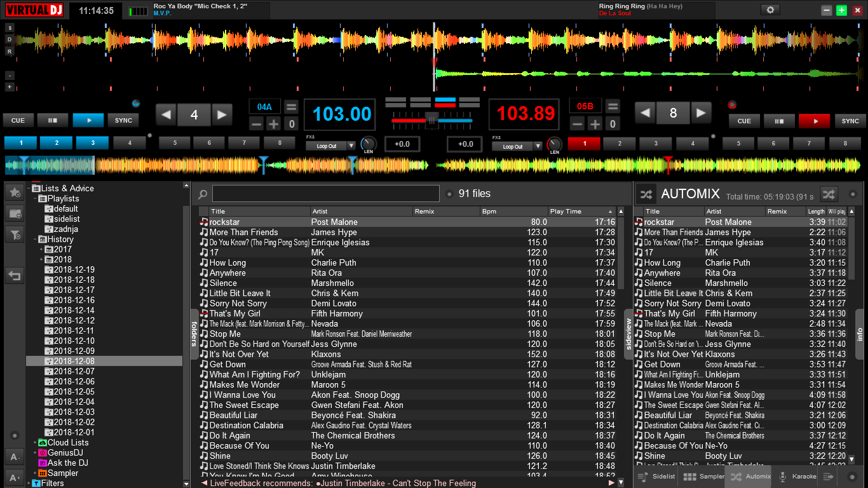Click shuffle button right of total time
This screenshot has width=868, height=488.
click(x=829, y=194)
